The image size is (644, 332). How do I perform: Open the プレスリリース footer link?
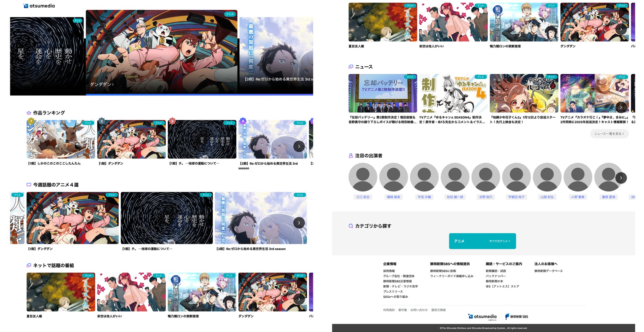393,292
